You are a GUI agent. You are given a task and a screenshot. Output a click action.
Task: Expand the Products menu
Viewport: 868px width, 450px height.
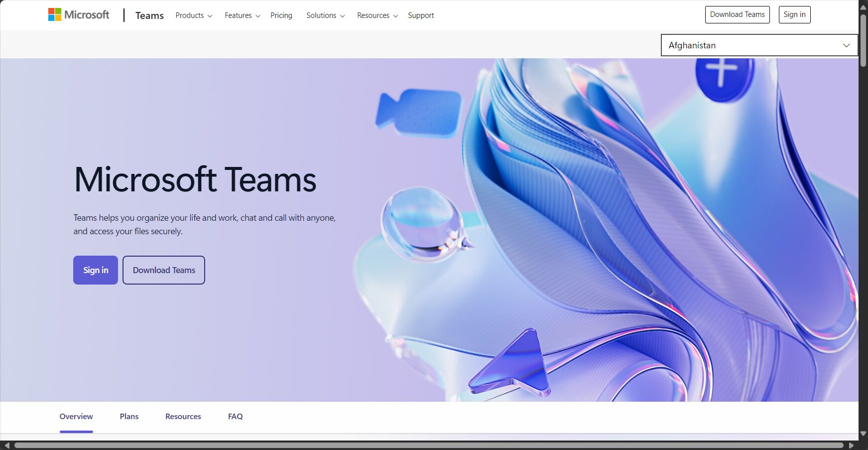(194, 15)
